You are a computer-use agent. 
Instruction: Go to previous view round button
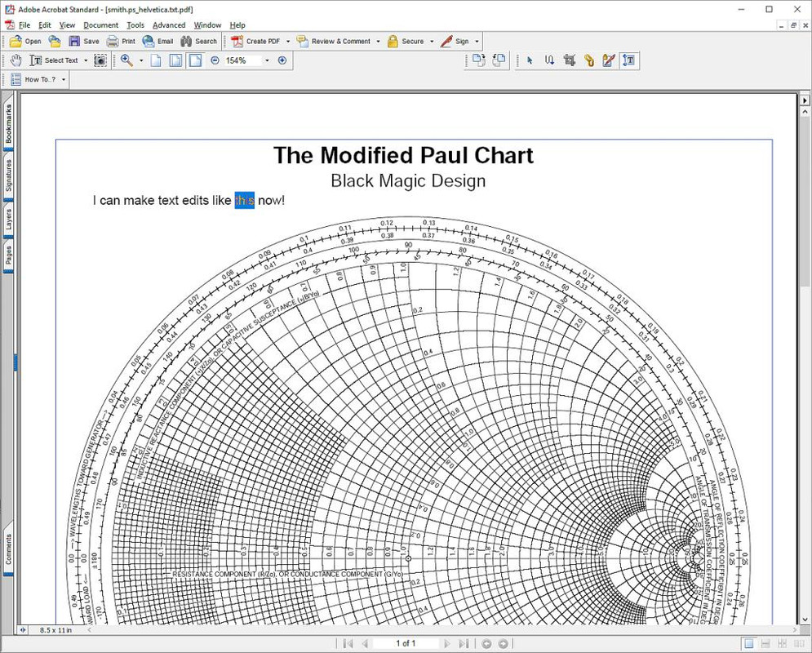486,644
